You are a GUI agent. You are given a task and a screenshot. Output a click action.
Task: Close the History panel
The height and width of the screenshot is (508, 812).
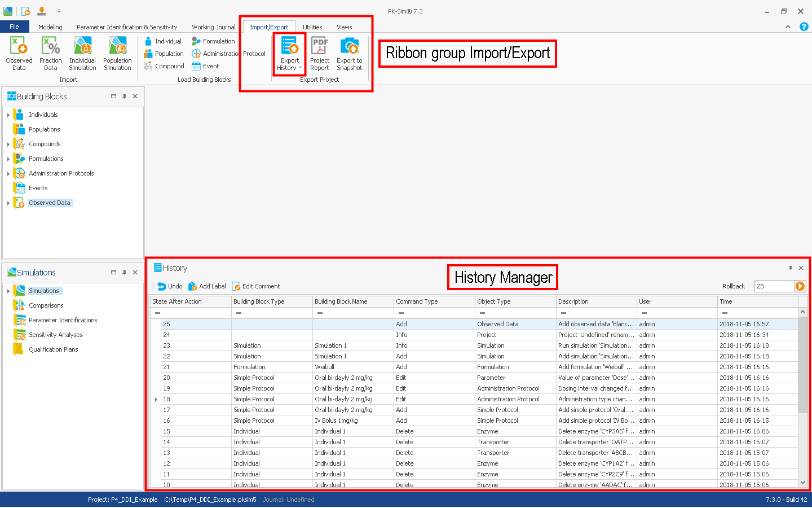click(x=801, y=268)
